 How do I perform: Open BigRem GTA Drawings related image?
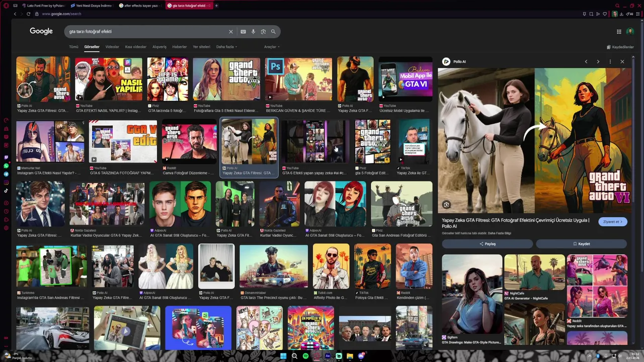click(x=472, y=294)
